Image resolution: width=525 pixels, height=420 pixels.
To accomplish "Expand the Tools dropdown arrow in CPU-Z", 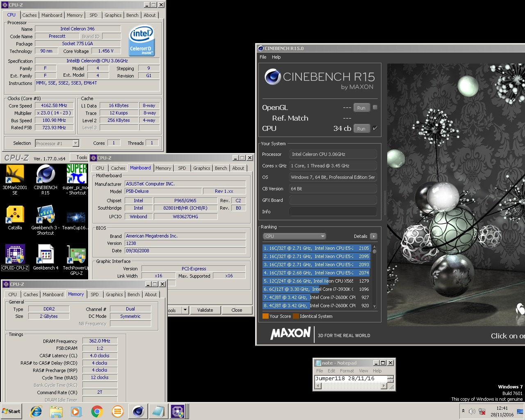I will pyautogui.click(x=185, y=310).
